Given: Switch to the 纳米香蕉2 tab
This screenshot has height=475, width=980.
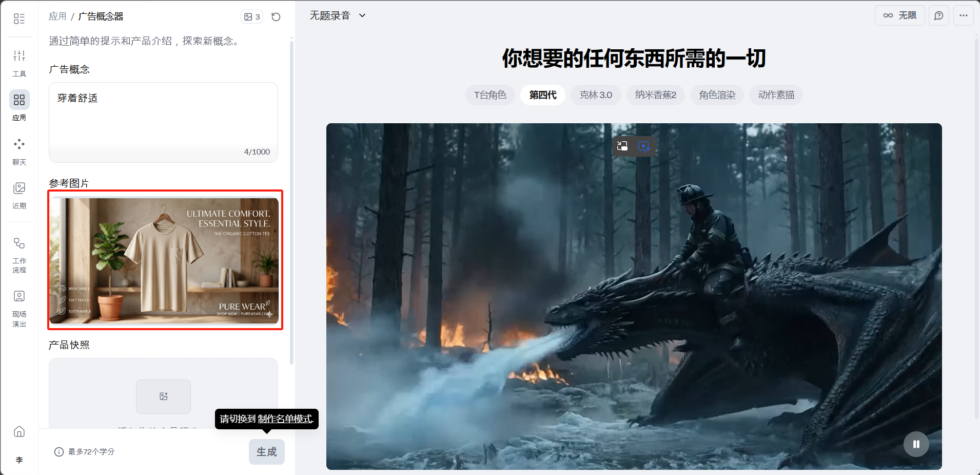Looking at the screenshot, I should click(x=655, y=95).
